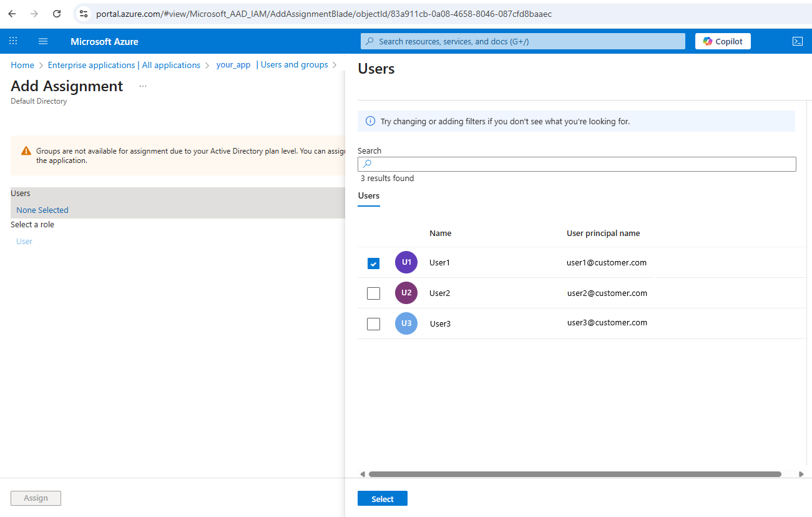Click the User3 avatar circle U3

(x=406, y=323)
